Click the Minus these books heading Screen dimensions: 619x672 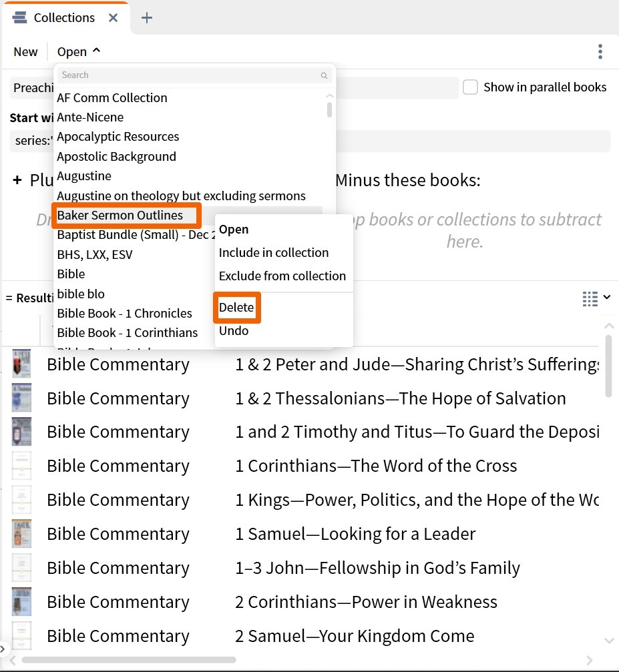(408, 180)
